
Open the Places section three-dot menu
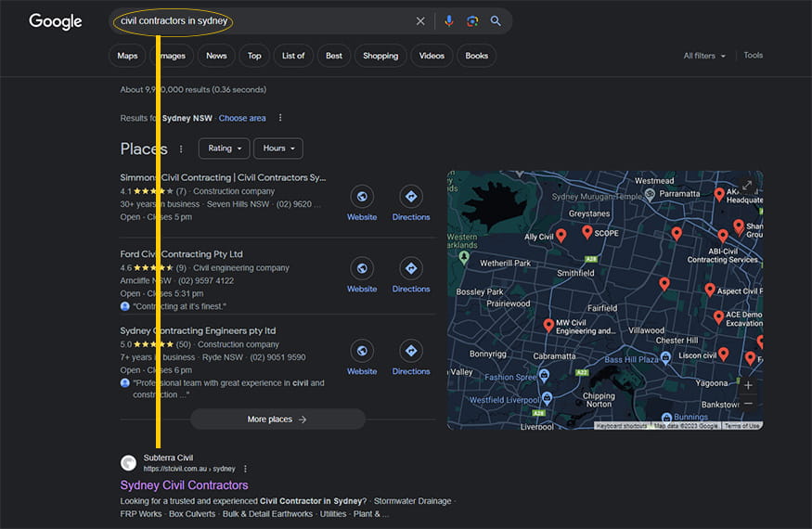[x=181, y=149]
